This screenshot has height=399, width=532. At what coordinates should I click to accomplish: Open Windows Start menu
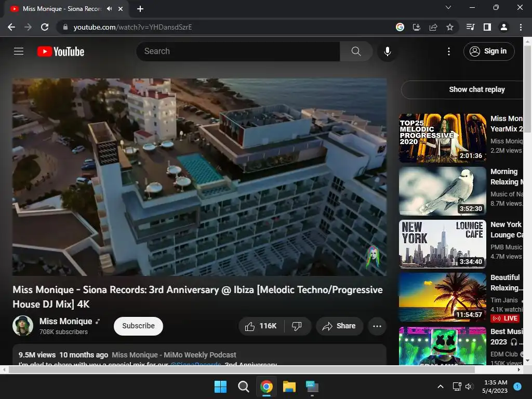220,387
